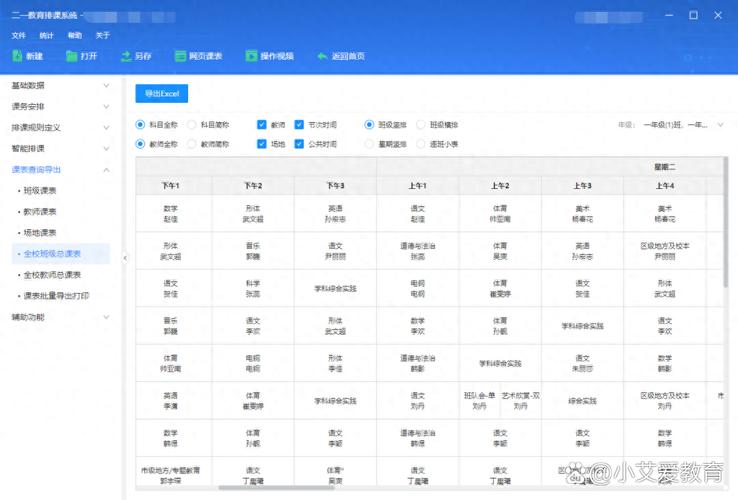Click the 导出Excel button
Viewport: 738px width, 500px height.
click(161, 93)
